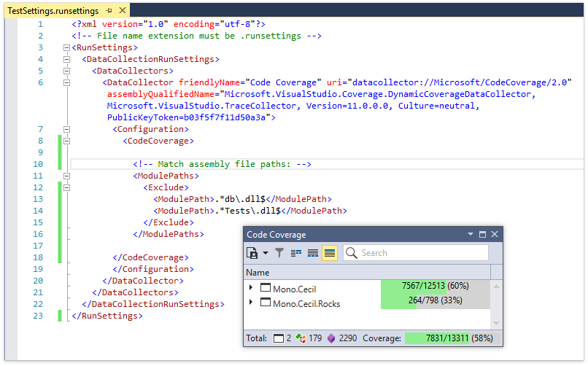The width and height of the screenshot is (588, 366).
Task: Click the coverage file export icon
Action: coord(252,253)
